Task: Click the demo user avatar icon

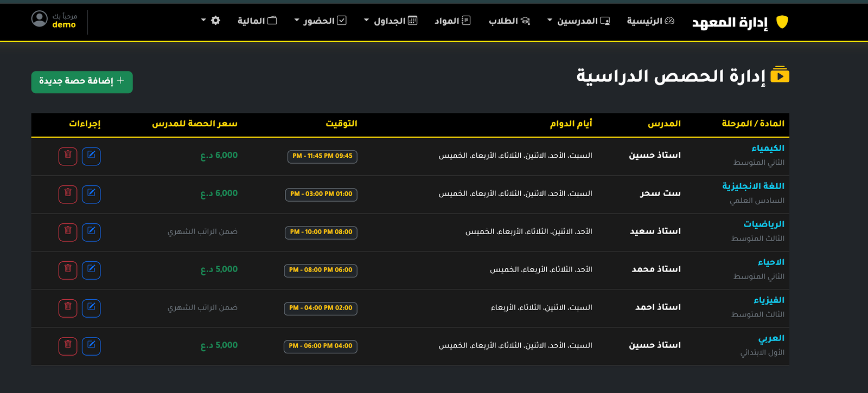Action: click(40, 19)
